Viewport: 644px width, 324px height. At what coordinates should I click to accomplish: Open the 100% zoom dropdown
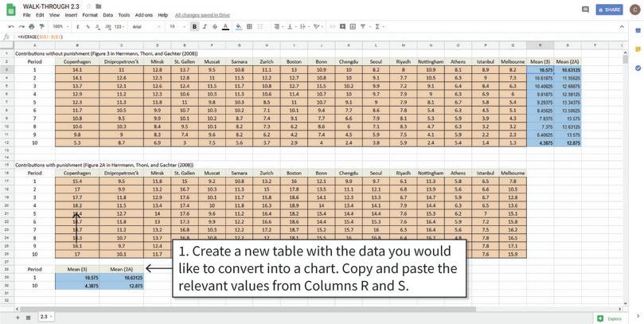[59, 27]
